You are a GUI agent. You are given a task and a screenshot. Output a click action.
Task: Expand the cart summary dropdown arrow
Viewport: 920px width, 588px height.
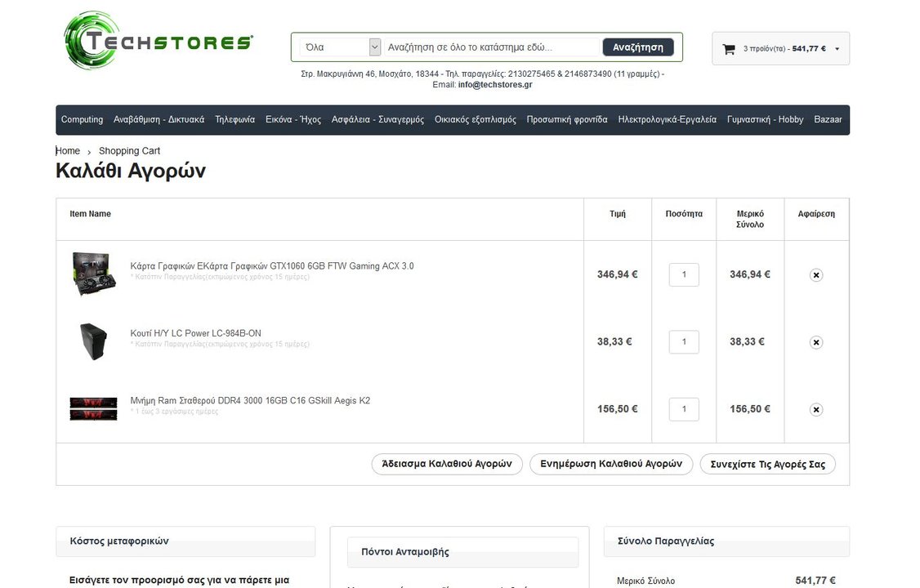[837, 49]
